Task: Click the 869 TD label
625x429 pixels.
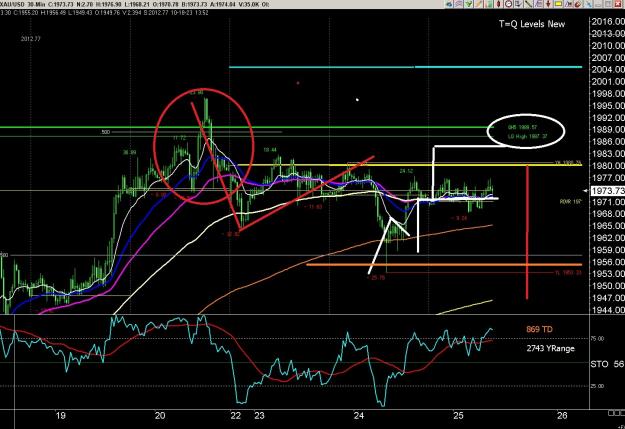Action: [x=539, y=329]
